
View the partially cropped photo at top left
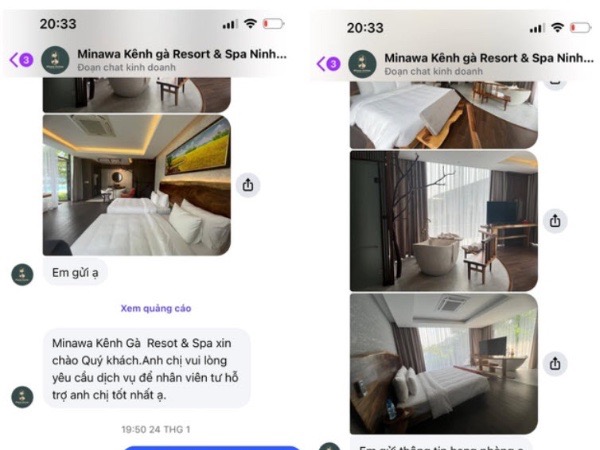click(x=137, y=95)
